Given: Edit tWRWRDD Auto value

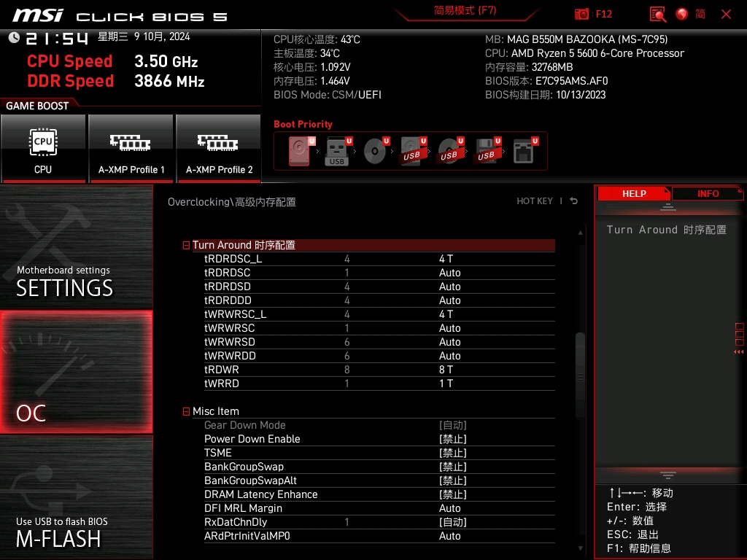Looking at the screenshot, I should pyautogui.click(x=449, y=356).
